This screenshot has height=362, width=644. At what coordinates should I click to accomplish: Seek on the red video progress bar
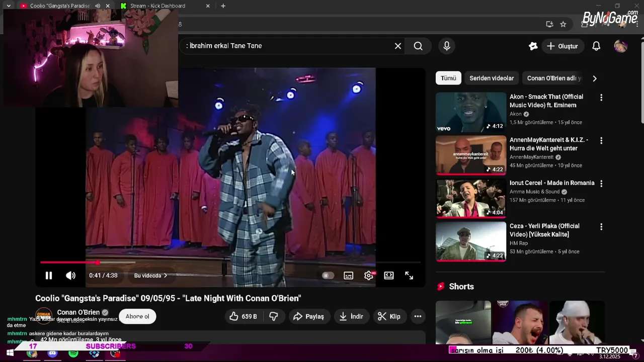230,262
